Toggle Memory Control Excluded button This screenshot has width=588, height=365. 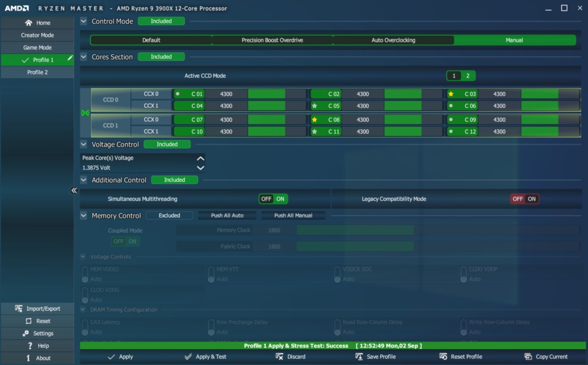[x=169, y=215]
